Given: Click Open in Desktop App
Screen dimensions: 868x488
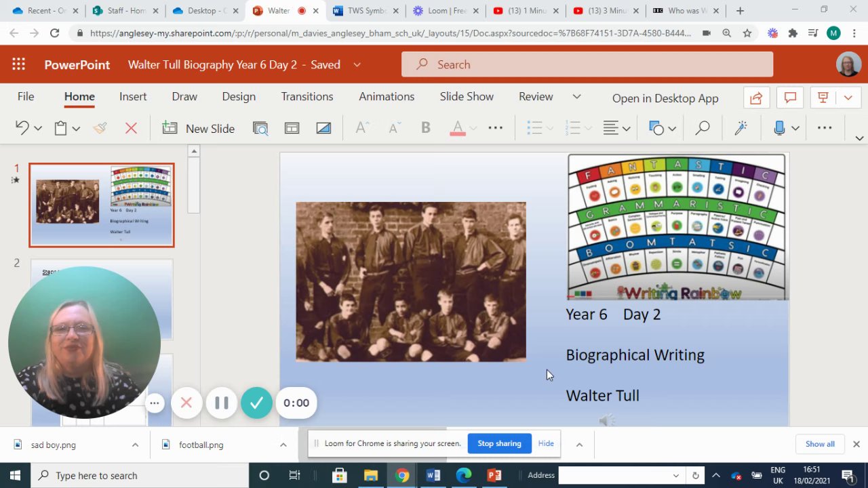Looking at the screenshot, I should point(665,98).
